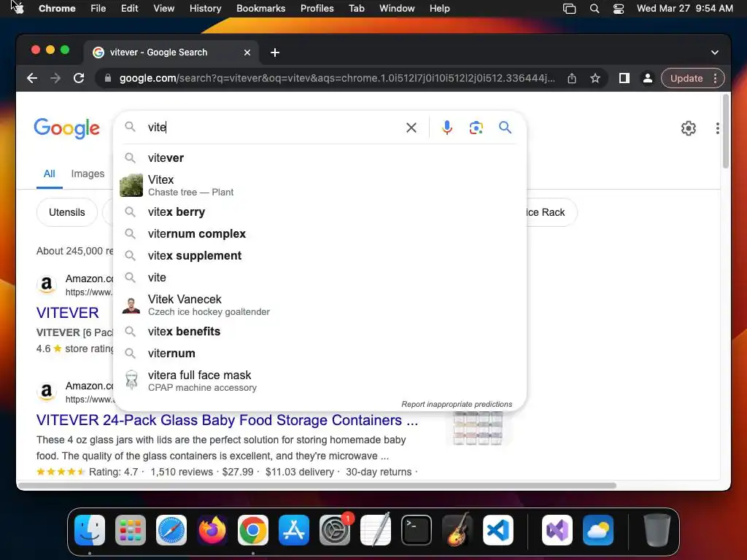Open Spotlight search in menu bar
The image size is (747, 560).
594,9
